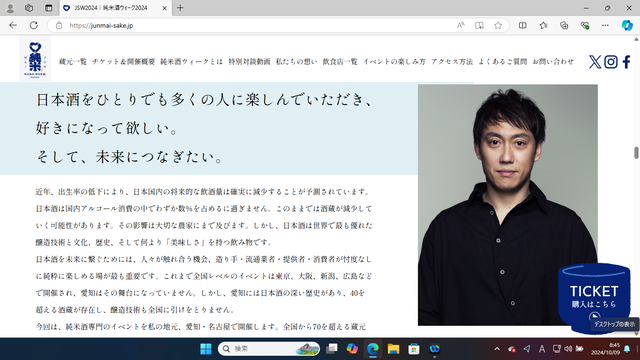
Task: Open the よくあるご質問 link
Action: coord(502,62)
